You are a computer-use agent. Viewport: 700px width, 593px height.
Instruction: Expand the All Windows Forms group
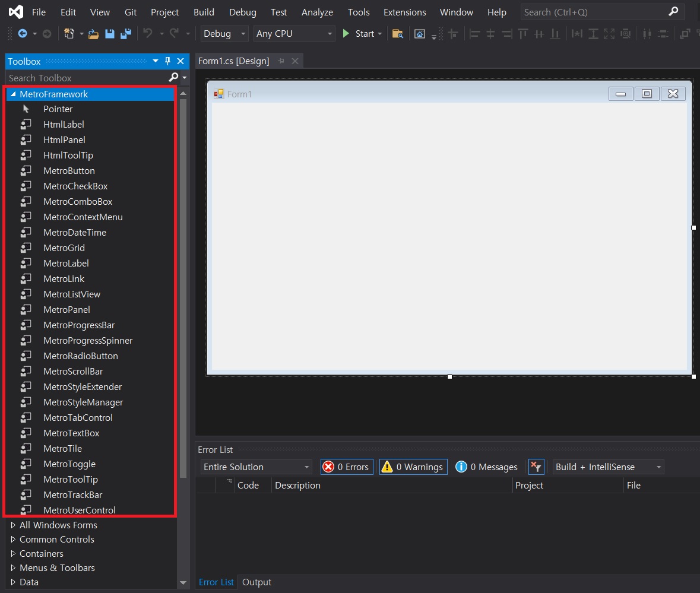pyautogui.click(x=13, y=525)
